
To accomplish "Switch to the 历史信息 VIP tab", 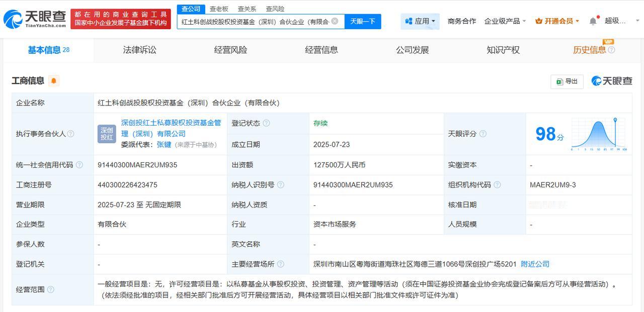I will click(590, 50).
